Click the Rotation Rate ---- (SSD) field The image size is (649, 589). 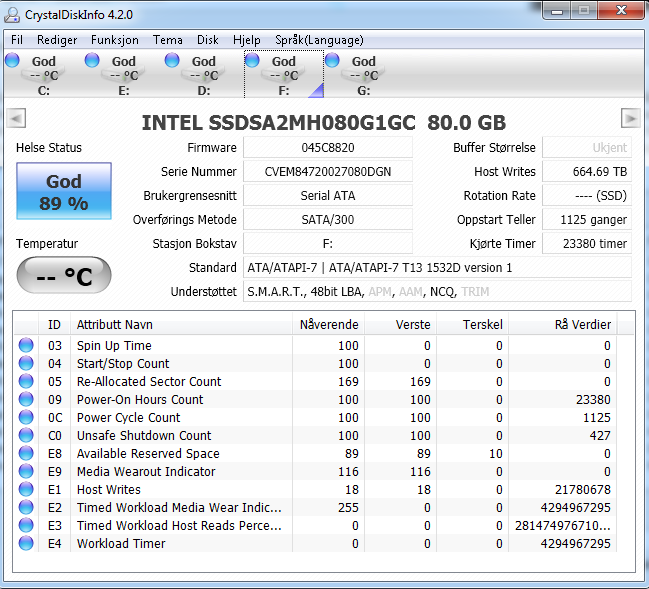click(x=587, y=196)
